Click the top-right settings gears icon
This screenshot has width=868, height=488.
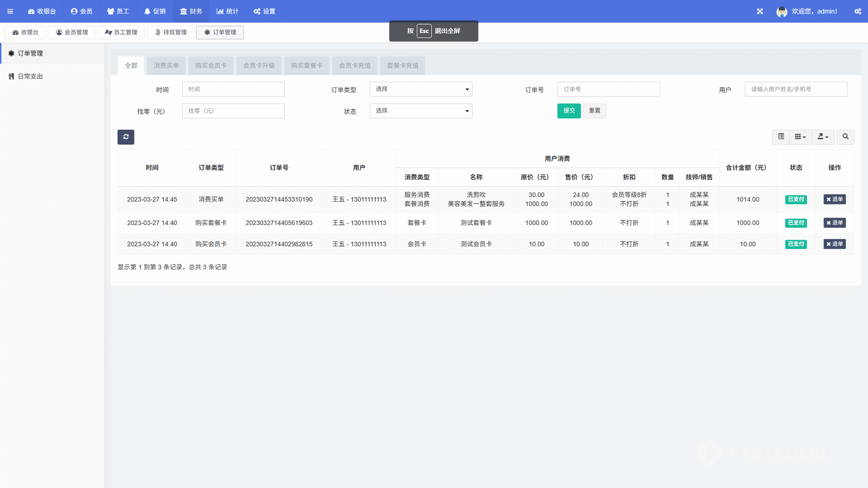858,11
